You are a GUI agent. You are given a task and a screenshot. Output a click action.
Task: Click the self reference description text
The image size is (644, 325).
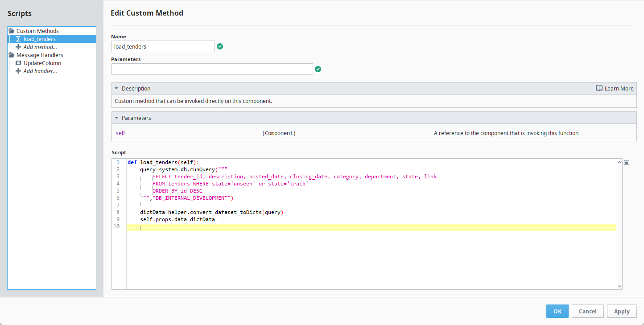[x=506, y=133]
